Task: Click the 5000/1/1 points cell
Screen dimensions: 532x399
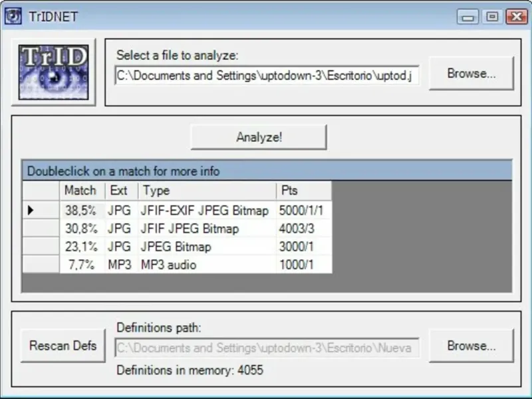Action: pyautogui.click(x=304, y=210)
